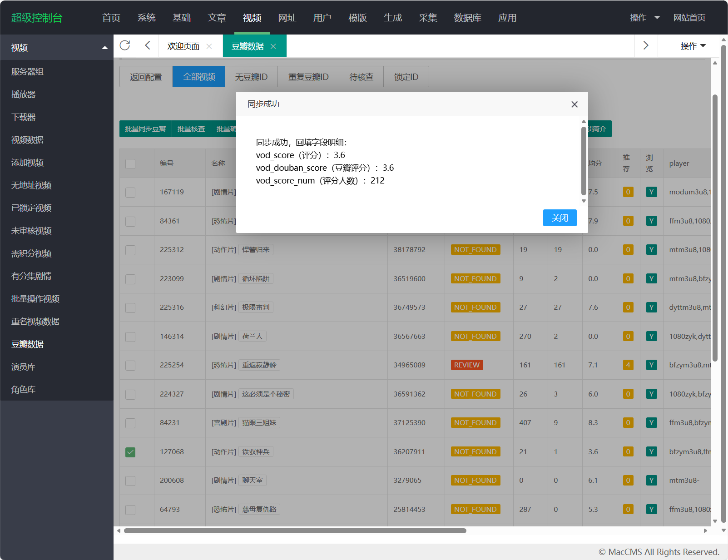
Task: Click the horizontal scrollbar under the table
Action: [295, 530]
